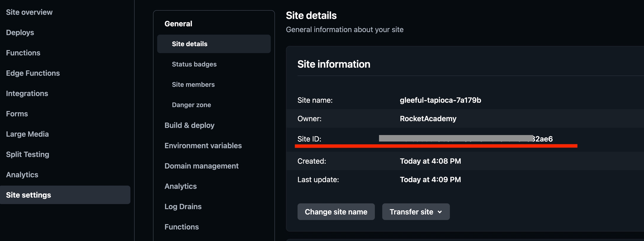
Task: Click the Change site name button
Action: click(x=336, y=212)
